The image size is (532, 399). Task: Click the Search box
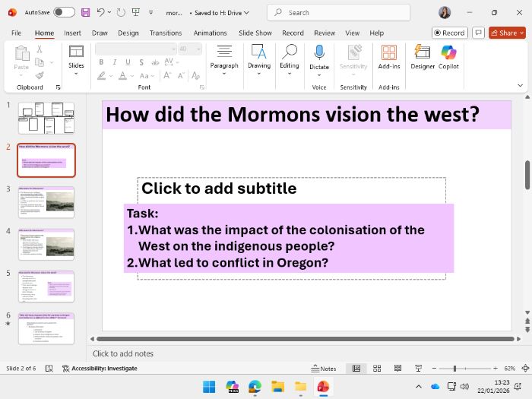coord(338,13)
